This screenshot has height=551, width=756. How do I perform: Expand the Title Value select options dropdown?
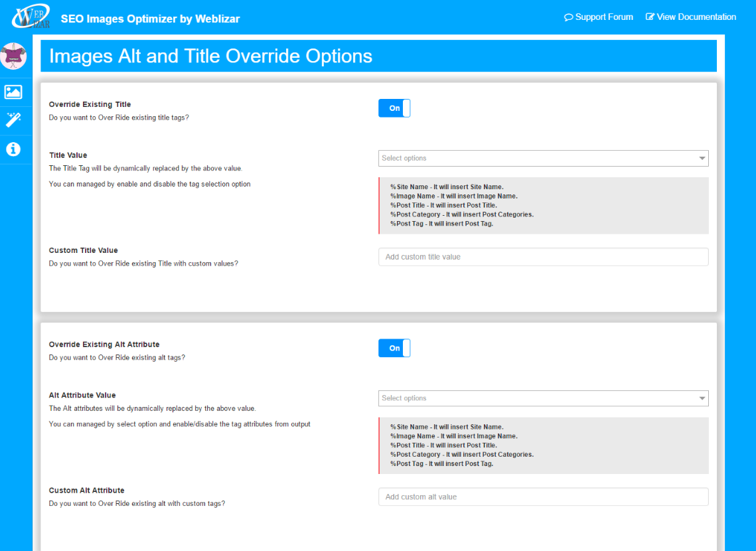point(543,158)
